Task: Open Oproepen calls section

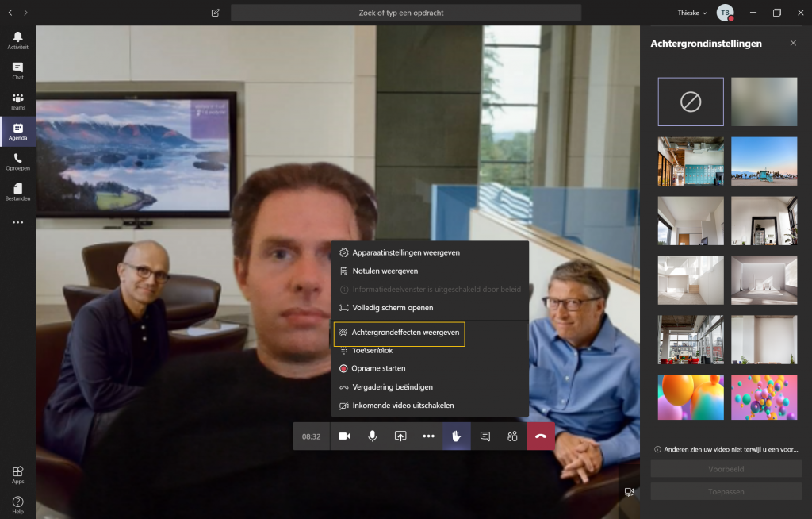Action: coord(17,162)
